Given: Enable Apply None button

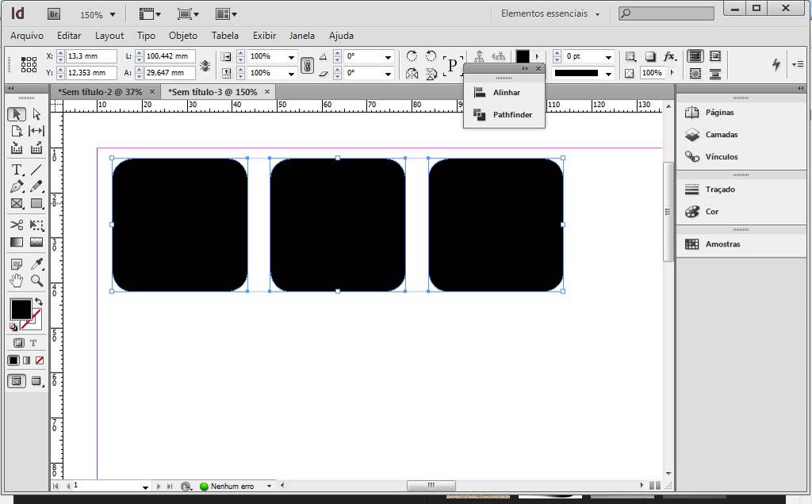Looking at the screenshot, I should pos(40,360).
